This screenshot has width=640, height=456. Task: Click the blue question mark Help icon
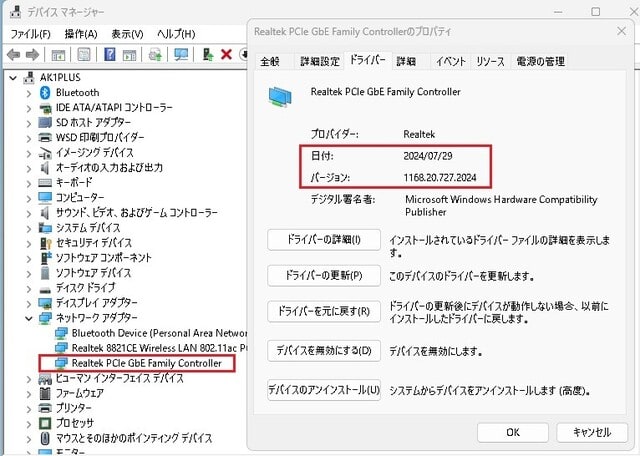pyautogui.click(x=109, y=54)
